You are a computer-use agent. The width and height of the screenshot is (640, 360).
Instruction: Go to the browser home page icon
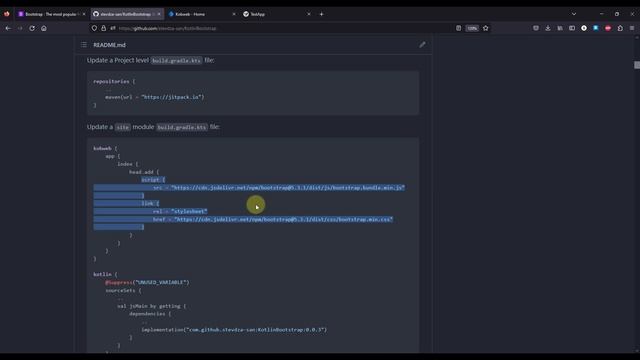(44, 28)
